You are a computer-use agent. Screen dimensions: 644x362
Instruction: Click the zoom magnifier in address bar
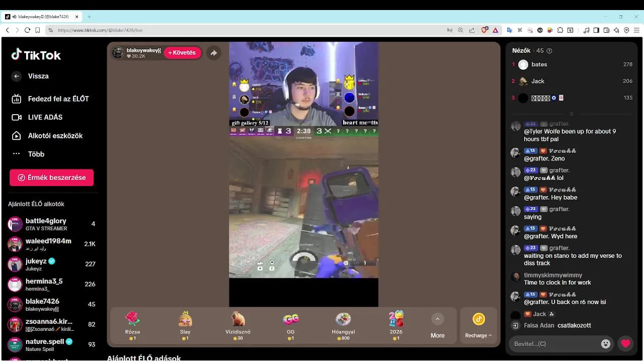460,30
